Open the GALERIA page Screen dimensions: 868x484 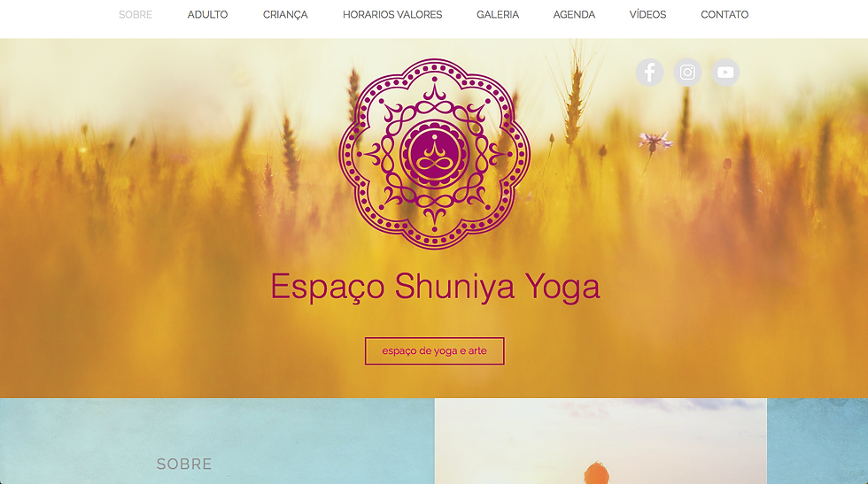498,14
